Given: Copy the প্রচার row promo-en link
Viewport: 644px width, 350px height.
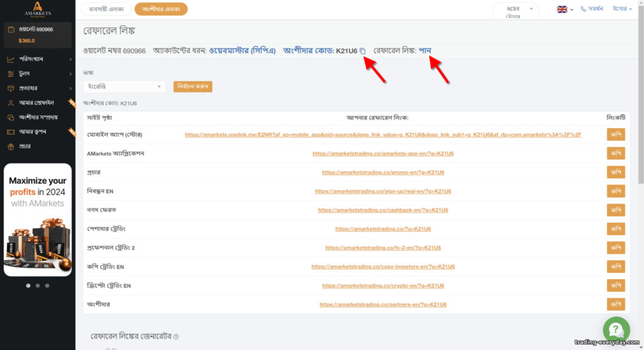Looking at the screenshot, I should pyautogui.click(x=616, y=172).
